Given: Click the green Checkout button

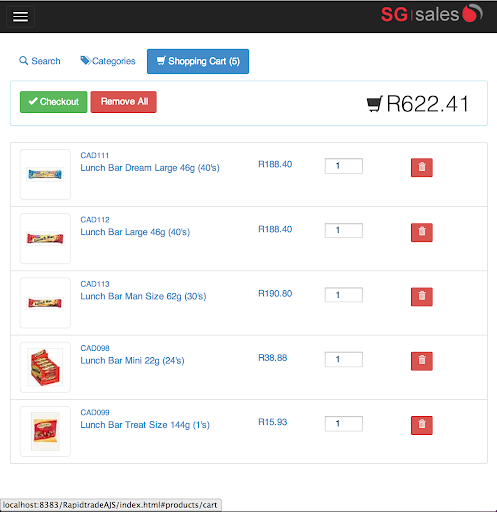Looking at the screenshot, I should (54, 102).
